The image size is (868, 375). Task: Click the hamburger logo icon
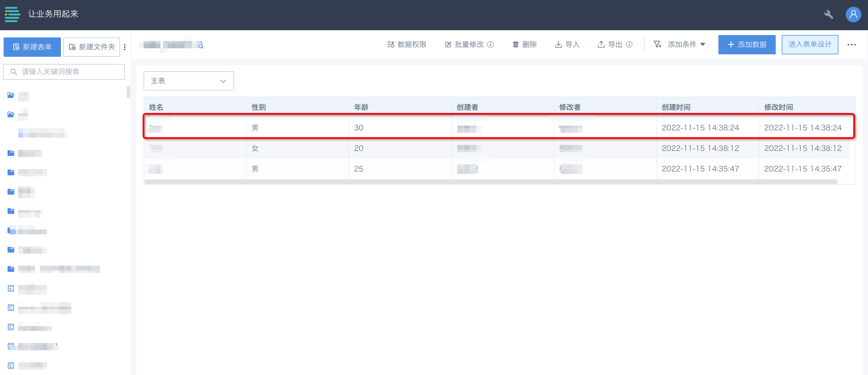pyautogui.click(x=12, y=14)
